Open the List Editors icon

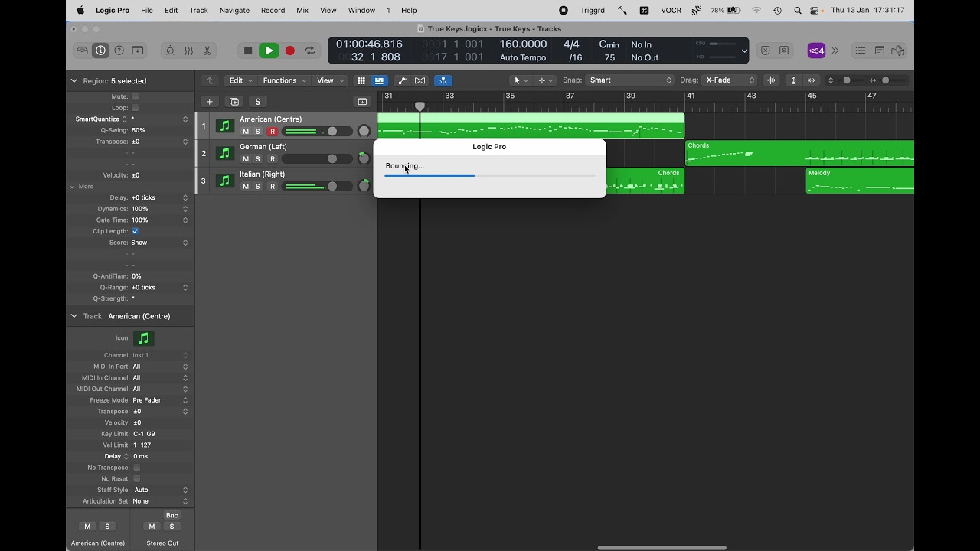861,51
